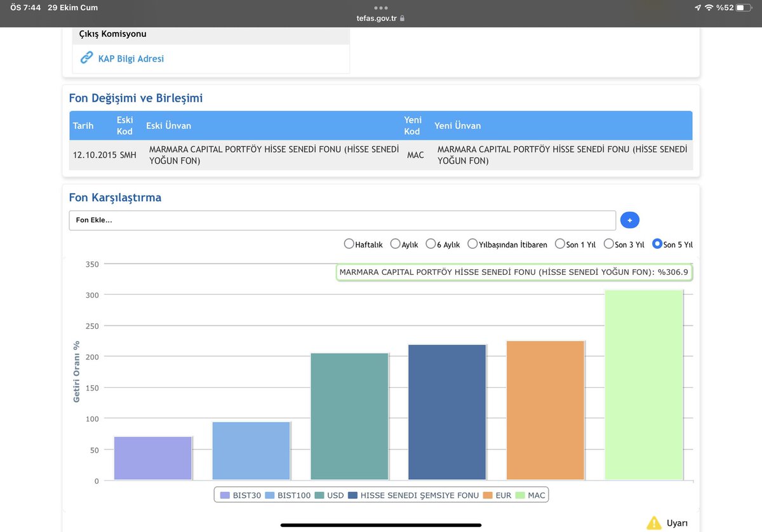Click the light blue BIST100 bar

[251, 451]
